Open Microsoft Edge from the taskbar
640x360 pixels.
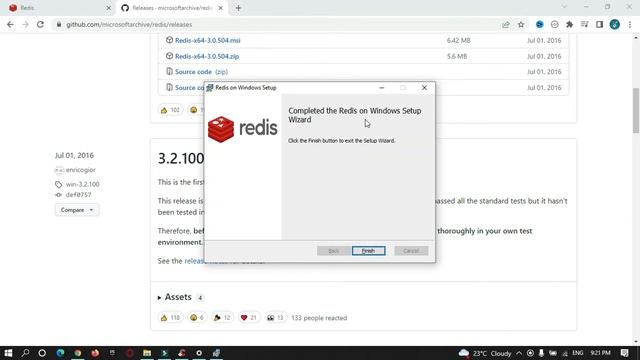click(60, 353)
